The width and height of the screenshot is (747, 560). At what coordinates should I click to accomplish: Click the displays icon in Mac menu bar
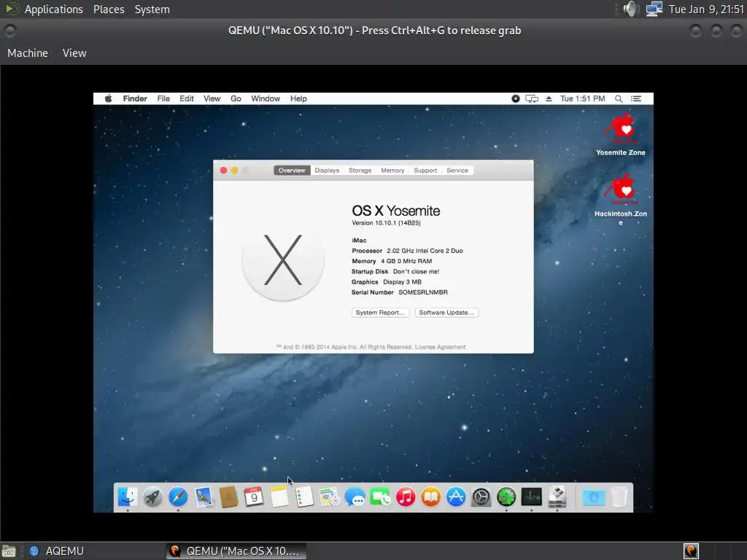[x=532, y=98]
